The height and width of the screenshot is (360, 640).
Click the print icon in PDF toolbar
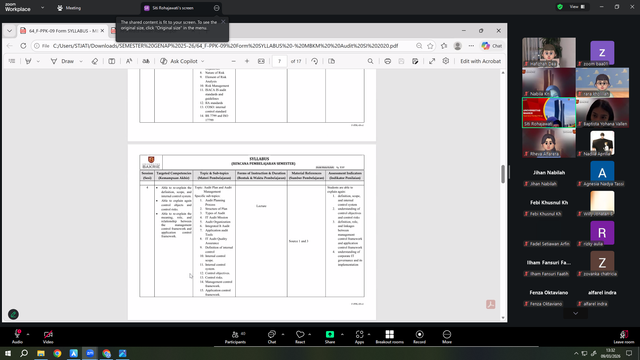(387, 61)
